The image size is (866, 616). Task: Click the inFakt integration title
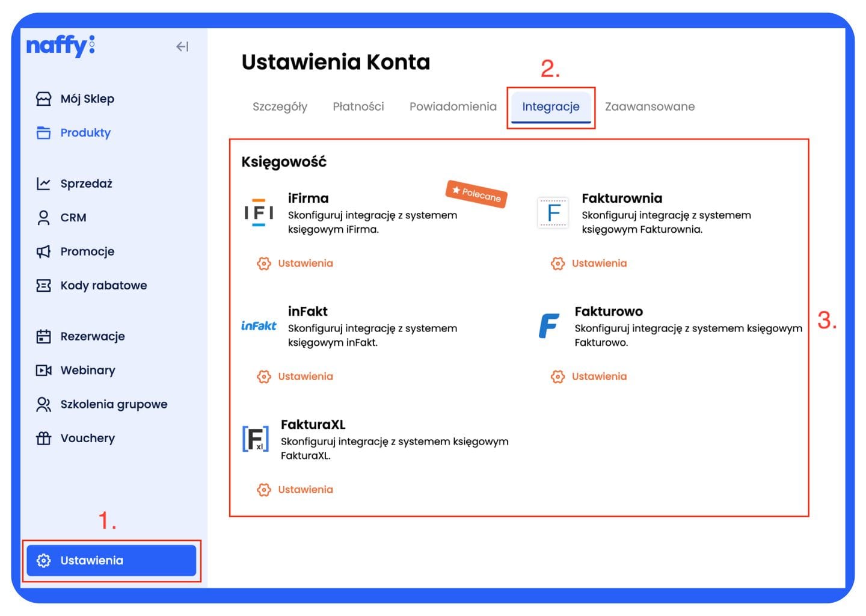307,311
